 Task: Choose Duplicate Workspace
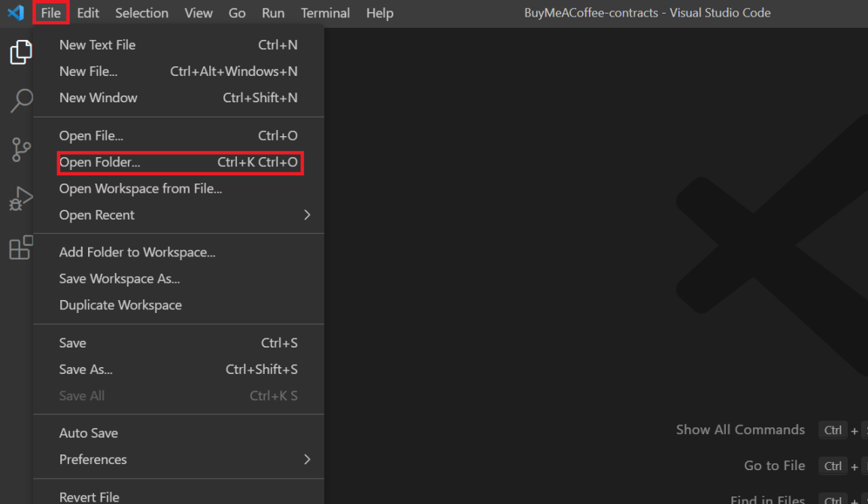click(120, 305)
